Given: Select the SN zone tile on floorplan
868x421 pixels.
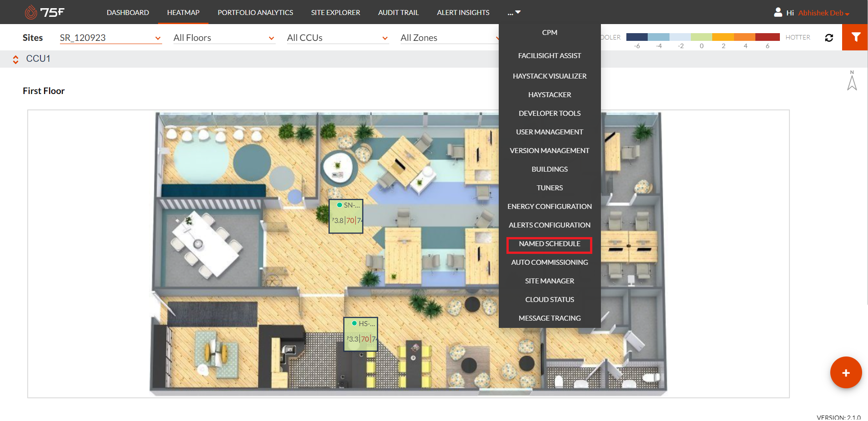Looking at the screenshot, I should [346, 216].
